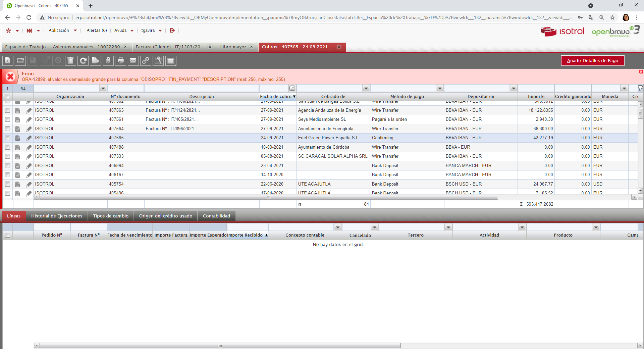Viewport: 644px width, 349px height.
Task: Click the horizontal scrollbar of the payments grid
Action: point(268,197)
